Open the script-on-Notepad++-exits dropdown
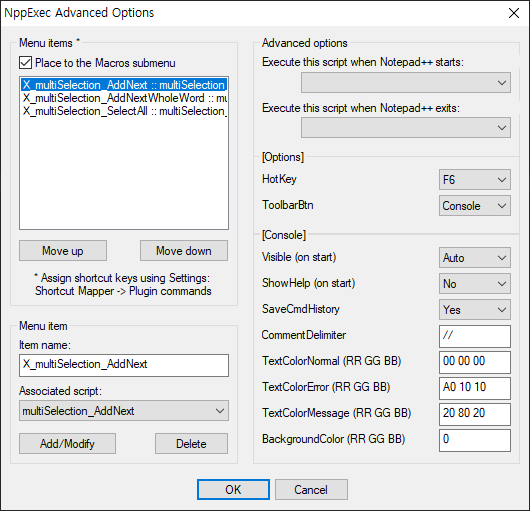 406,127
